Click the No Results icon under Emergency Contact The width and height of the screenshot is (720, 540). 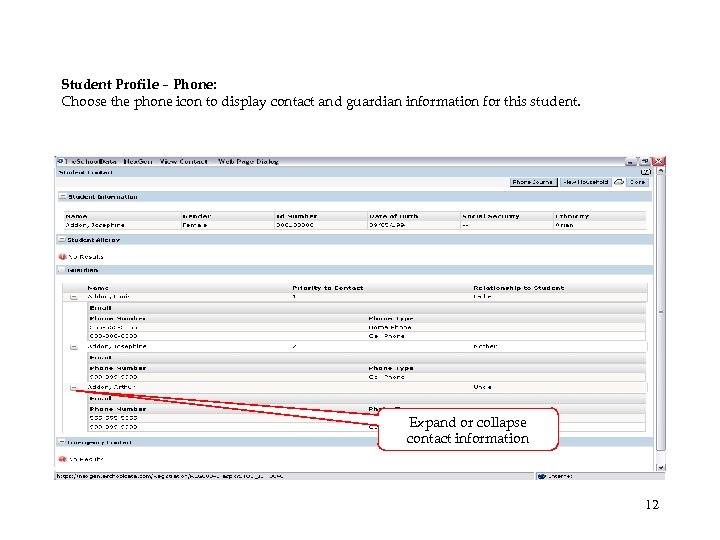[62, 459]
